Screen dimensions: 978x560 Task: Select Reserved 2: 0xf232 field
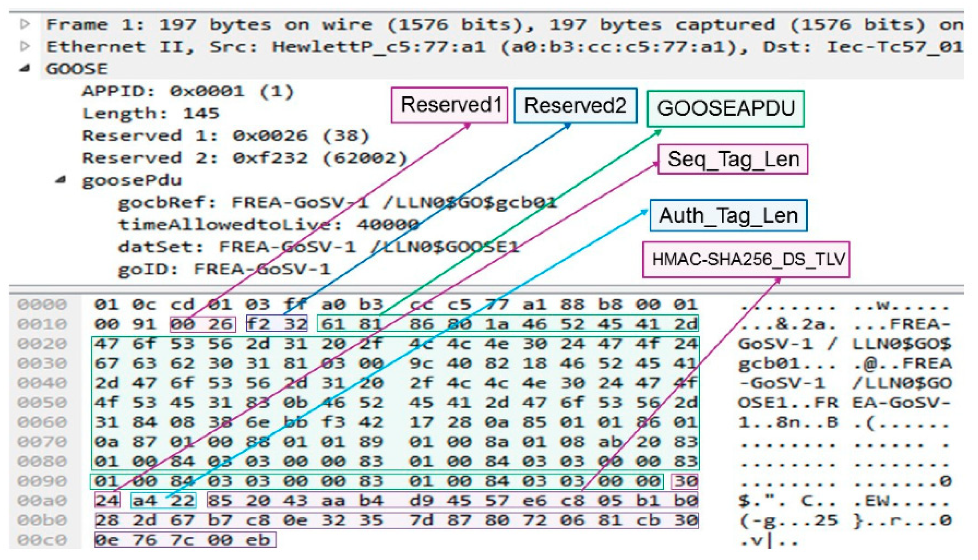pos(244,158)
